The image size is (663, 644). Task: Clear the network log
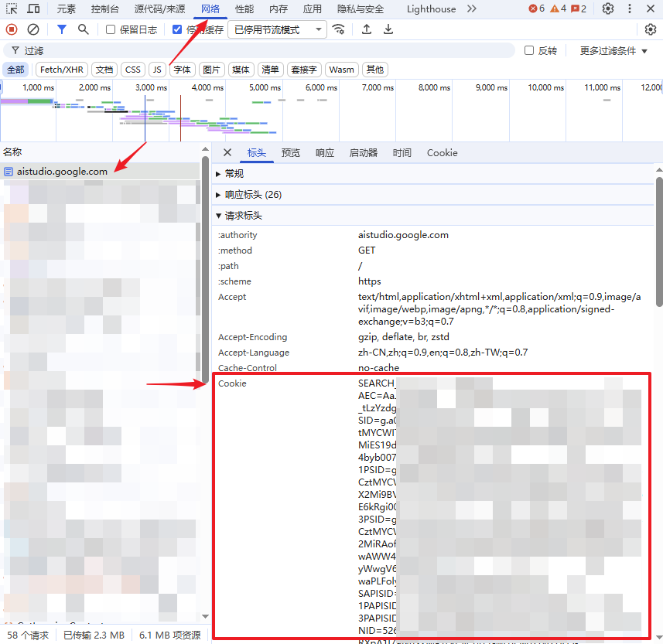(33, 29)
